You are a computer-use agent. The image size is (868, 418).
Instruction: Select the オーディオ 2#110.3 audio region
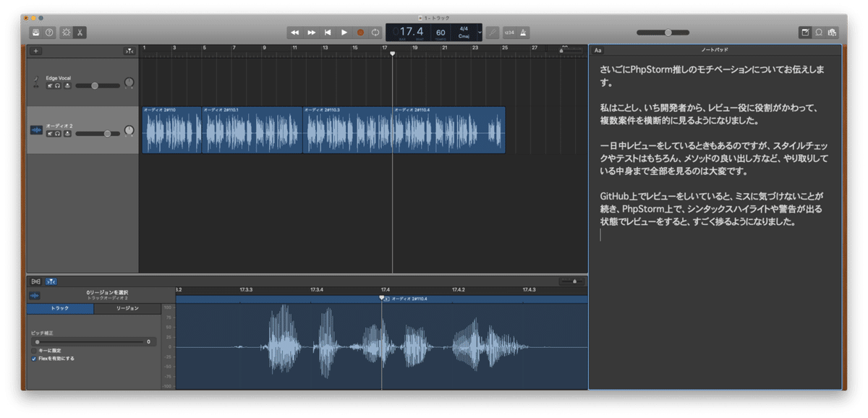(x=347, y=130)
